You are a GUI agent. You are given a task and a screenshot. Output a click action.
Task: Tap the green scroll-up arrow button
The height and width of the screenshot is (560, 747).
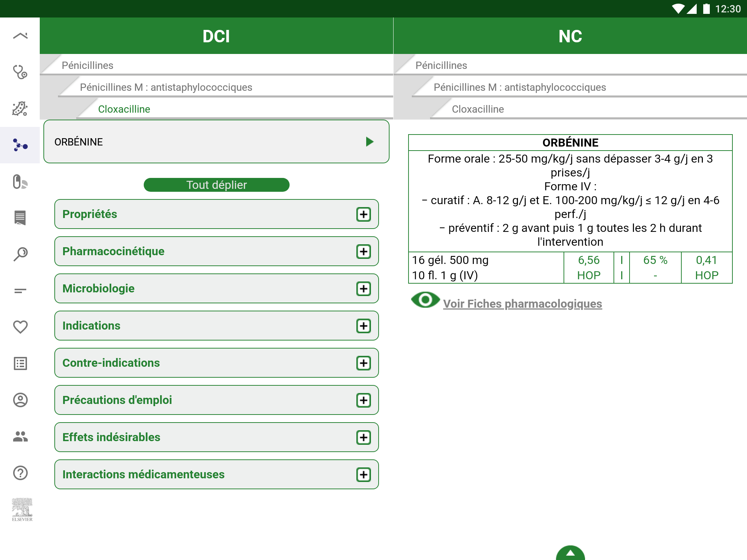point(570,553)
